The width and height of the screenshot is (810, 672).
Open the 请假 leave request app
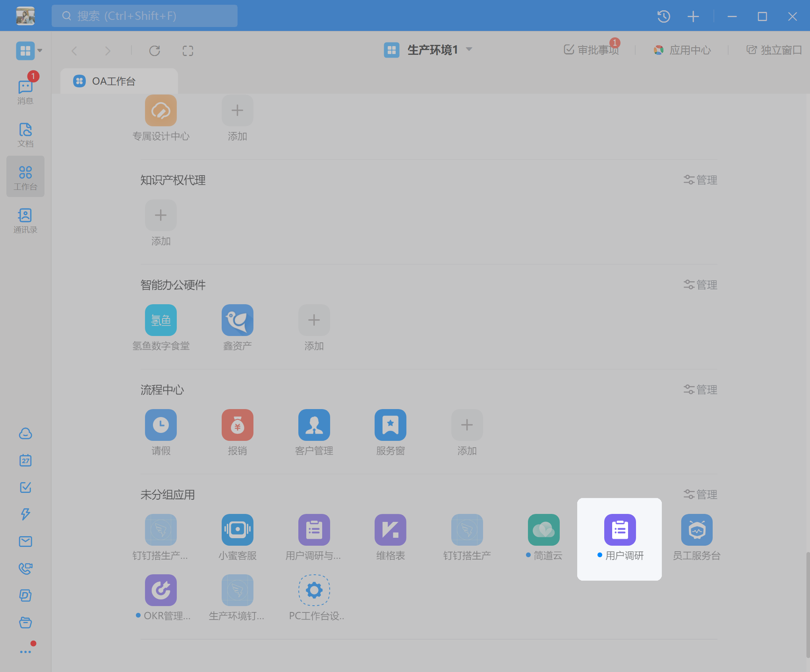click(x=160, y=425)
